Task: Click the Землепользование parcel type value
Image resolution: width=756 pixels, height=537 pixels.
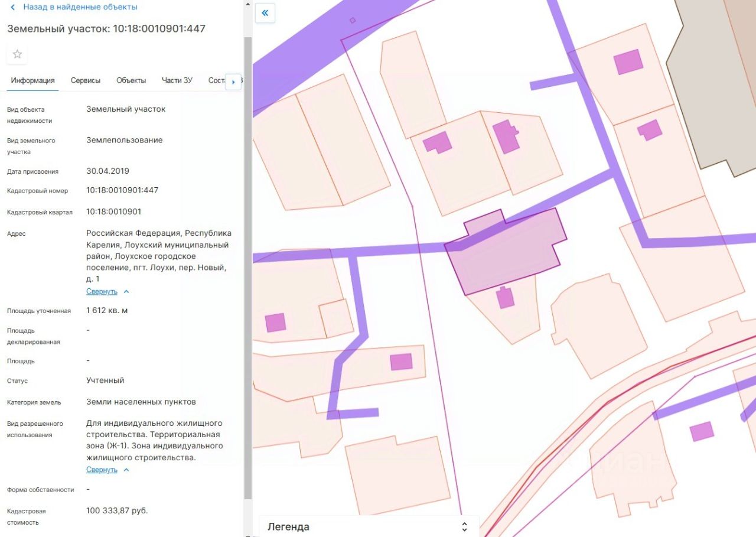Action: tap(125, 141)
